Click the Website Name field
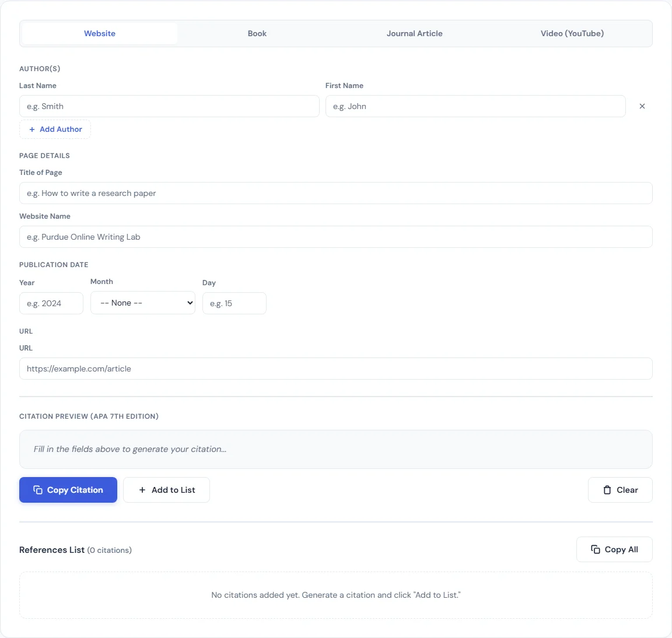 pos(335,237)
